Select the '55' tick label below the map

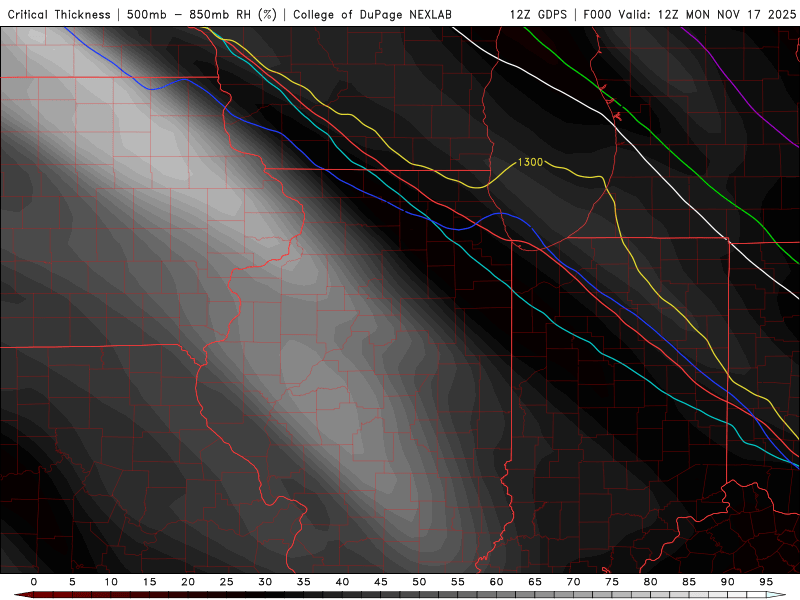click(458, 582)
